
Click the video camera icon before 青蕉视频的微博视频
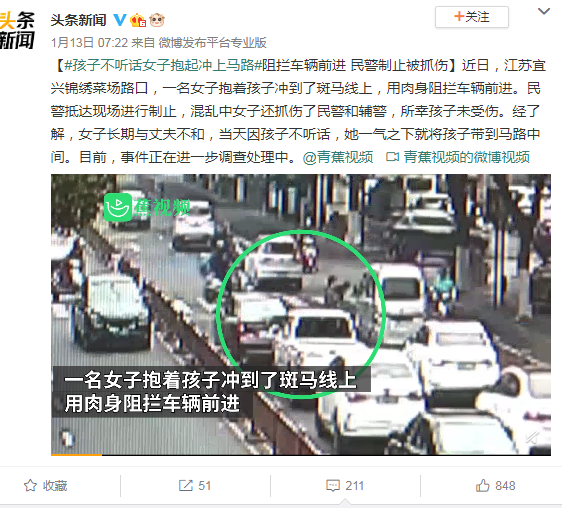[x=392, y=157]
